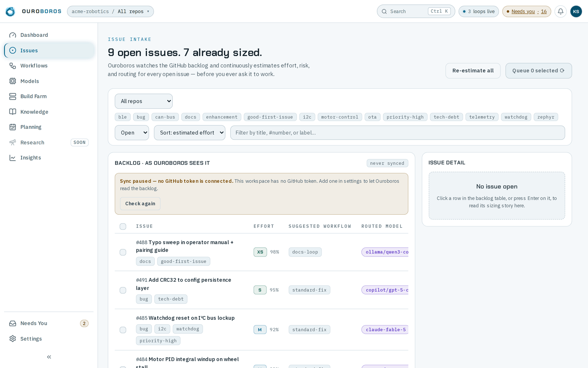Open Settings gear icon
The width and height of the screenshot is (588, 368).
click(13, 339)
